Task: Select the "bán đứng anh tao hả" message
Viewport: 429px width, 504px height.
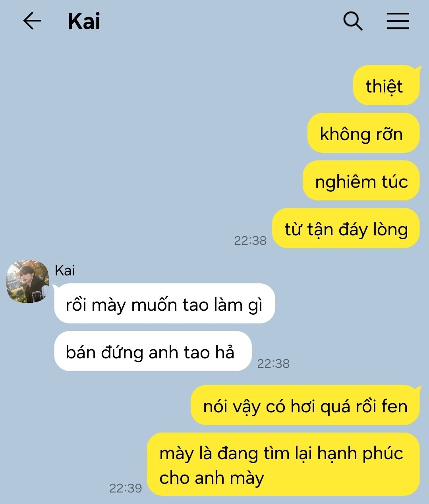Action: [x=153, y=351]
